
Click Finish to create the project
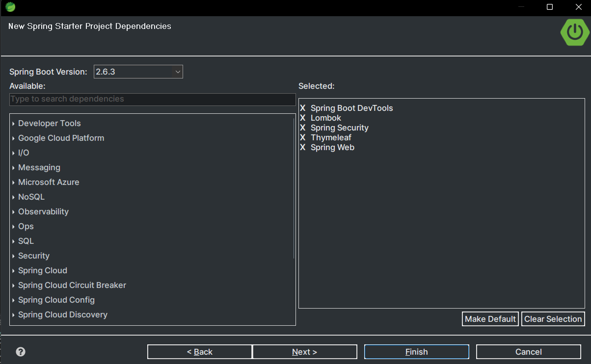pos(417,352)
